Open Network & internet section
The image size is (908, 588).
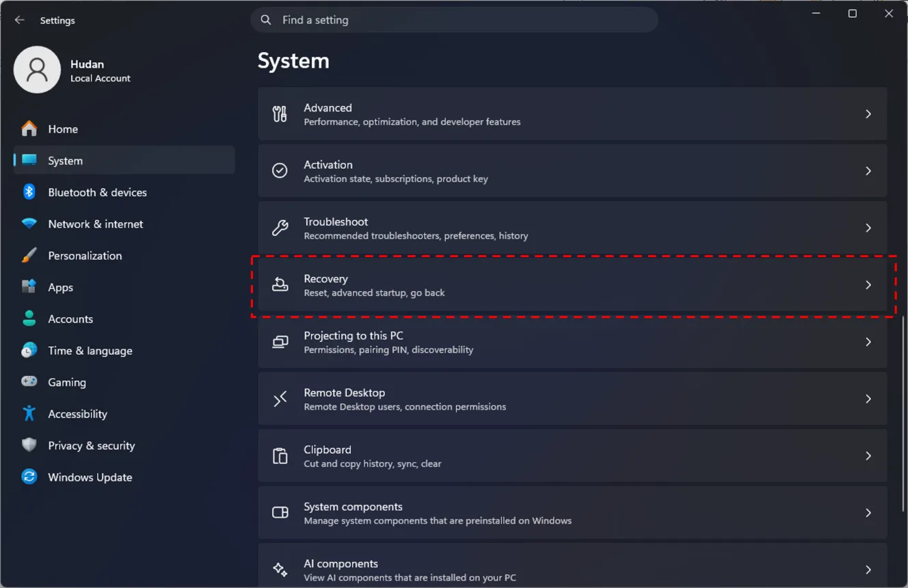point(124,224)
